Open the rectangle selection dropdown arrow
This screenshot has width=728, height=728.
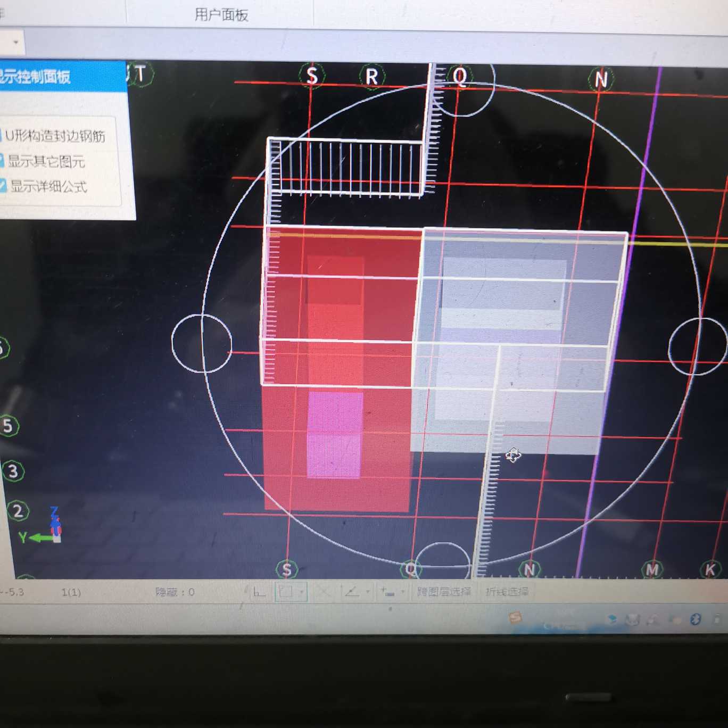point(302,592)
